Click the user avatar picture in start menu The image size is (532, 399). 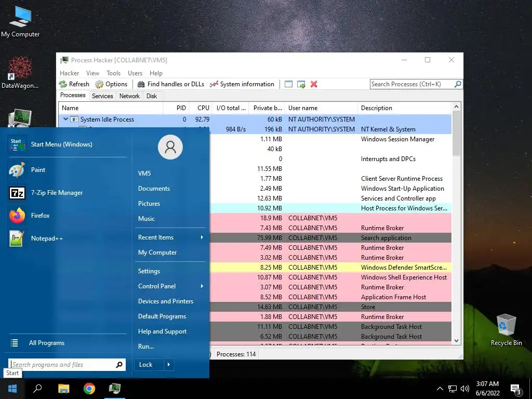170,147
